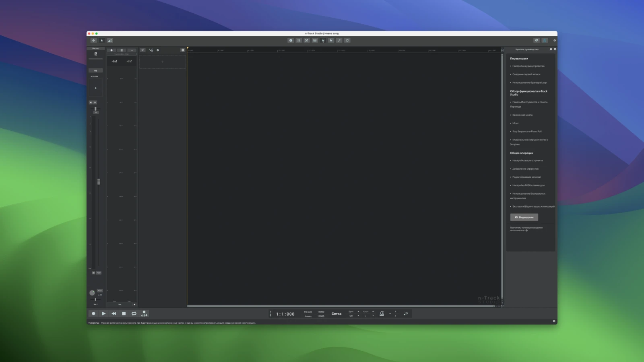Click the piano keyboard icon in toolbar

pos(315,40)
